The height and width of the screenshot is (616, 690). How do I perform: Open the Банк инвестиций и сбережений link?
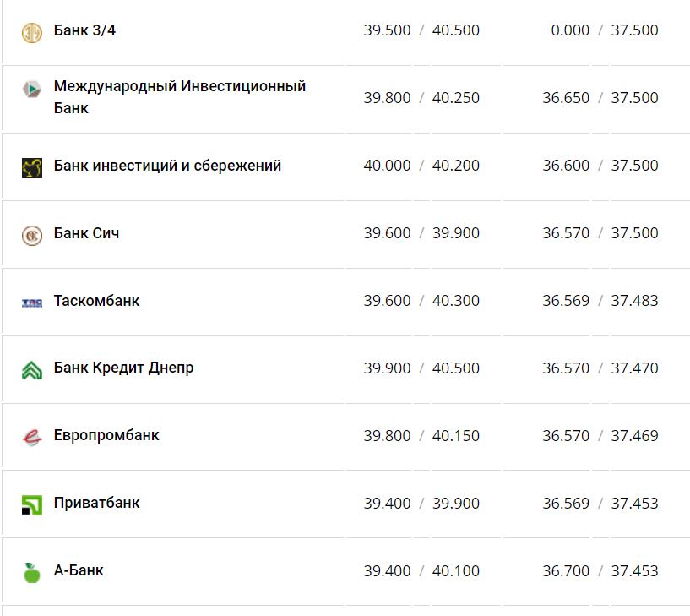point(167,166)
